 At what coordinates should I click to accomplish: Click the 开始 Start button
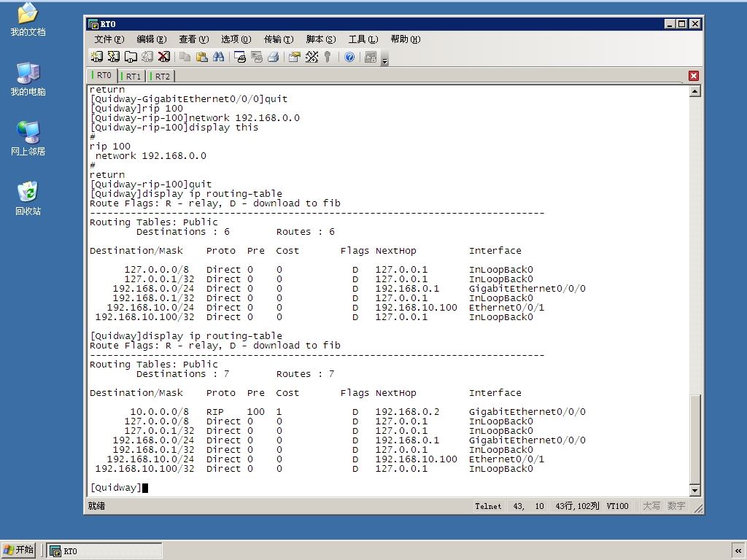(x=19, y=550)
